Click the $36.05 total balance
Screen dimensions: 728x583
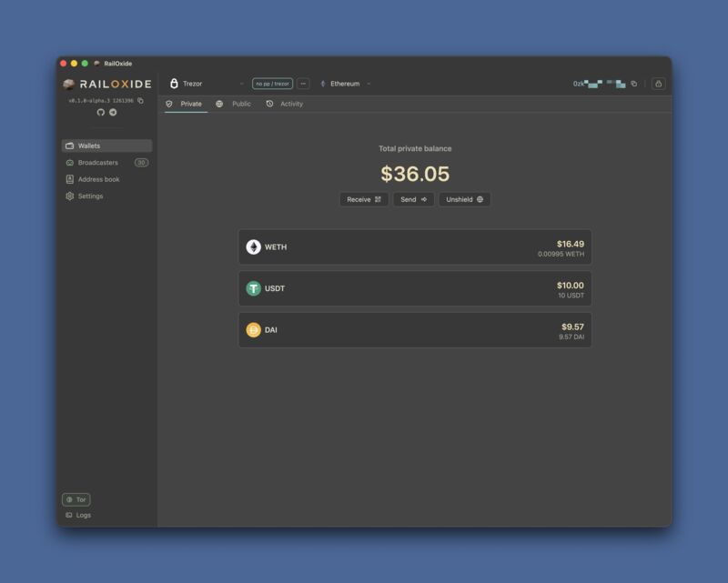click(415, 174)
